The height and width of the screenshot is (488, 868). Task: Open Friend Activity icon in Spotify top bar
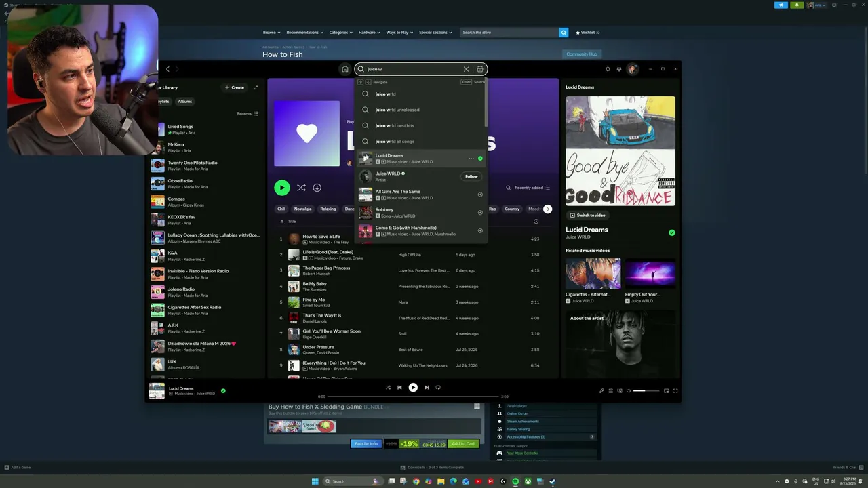(x=619, y=69)
